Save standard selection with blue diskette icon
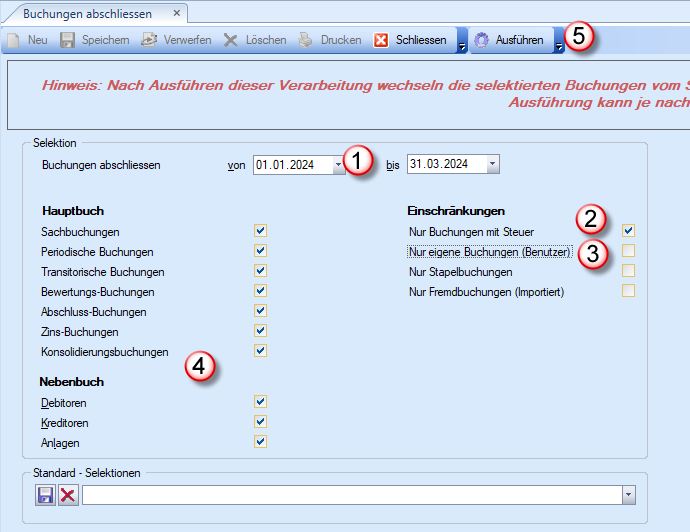690x532 pixels. coord(45,495)
